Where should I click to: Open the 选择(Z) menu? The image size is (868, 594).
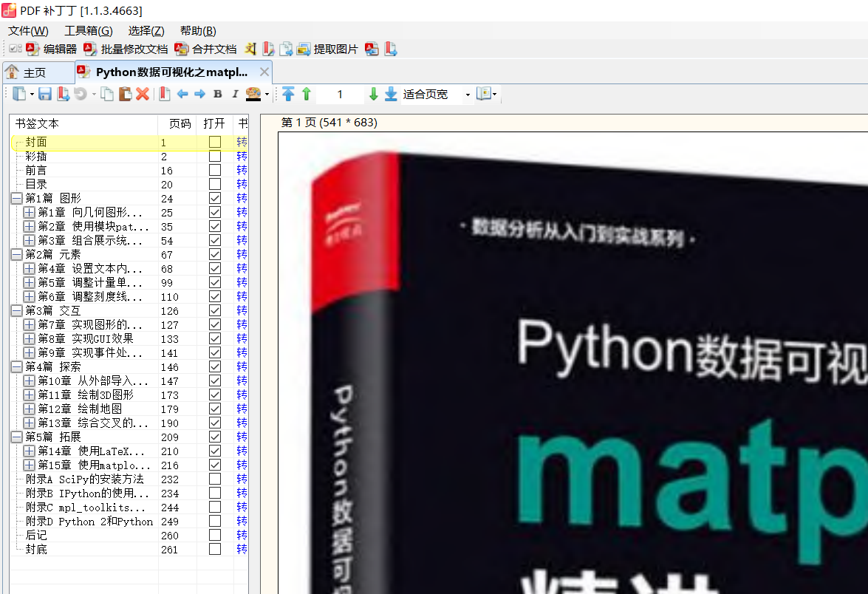146,31
